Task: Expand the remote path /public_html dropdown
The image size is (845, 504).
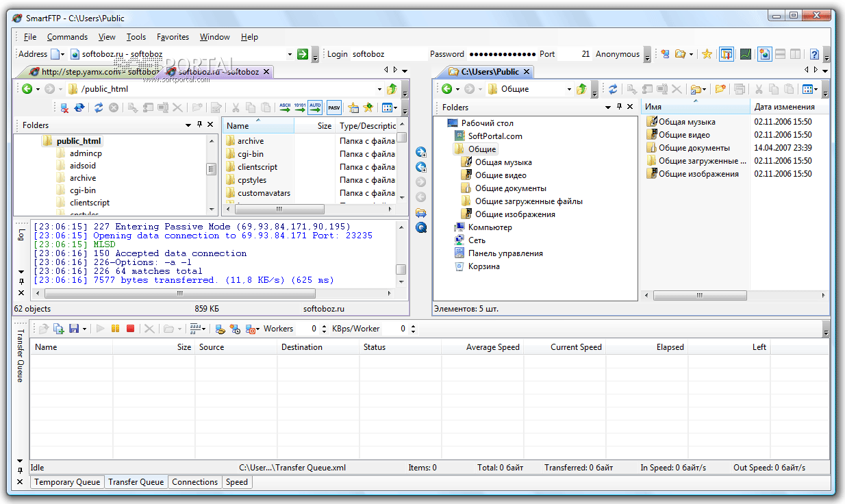Action: 380,89
